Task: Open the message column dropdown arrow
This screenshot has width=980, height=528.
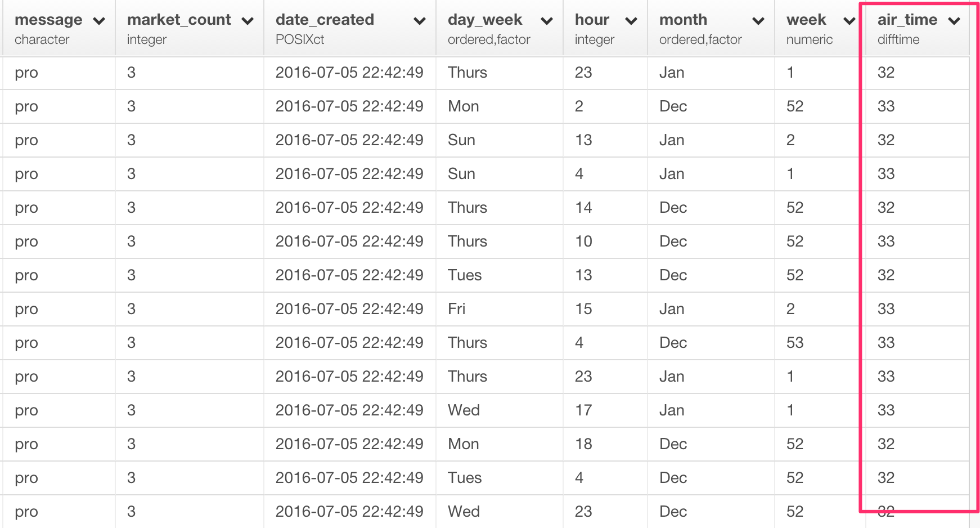Action: pyautogui.click(x=99, y=21)
